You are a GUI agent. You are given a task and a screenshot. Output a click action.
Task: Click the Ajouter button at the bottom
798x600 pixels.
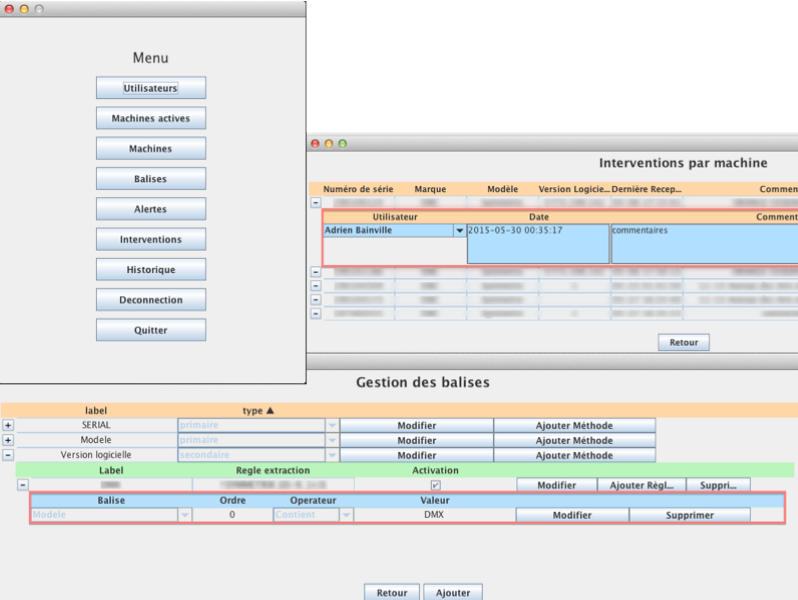tap(453, 592)
